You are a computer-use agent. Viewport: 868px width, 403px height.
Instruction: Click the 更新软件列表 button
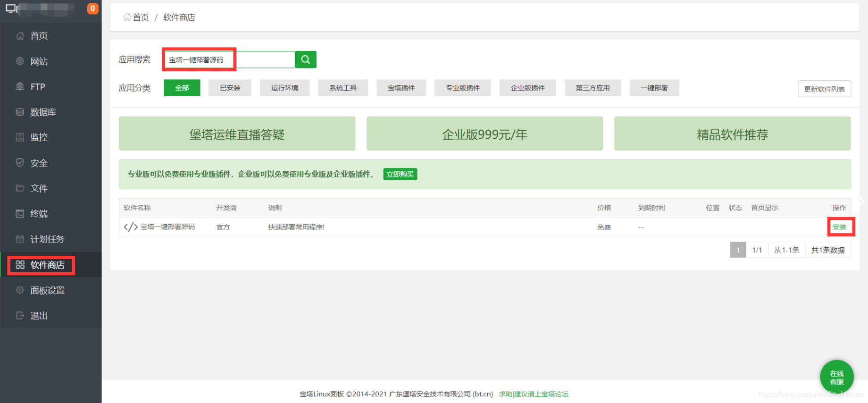coord(825,89)
